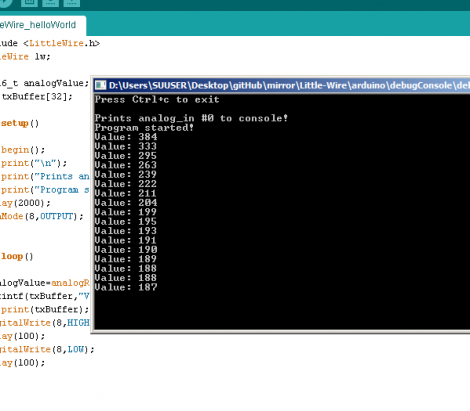Click the Open sketch toolbar icon
Image resolution: width=470 pixels, height=411 pixels.
point(50,2)
